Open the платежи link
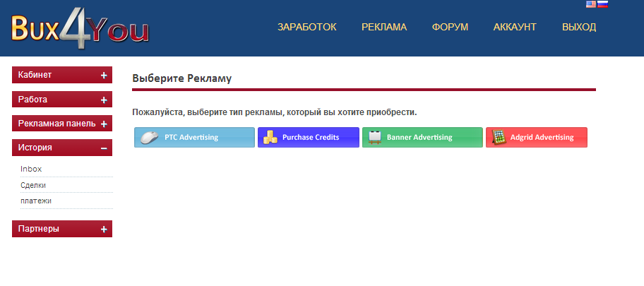This screenshot has width=644, height=286. coord(36,201)
